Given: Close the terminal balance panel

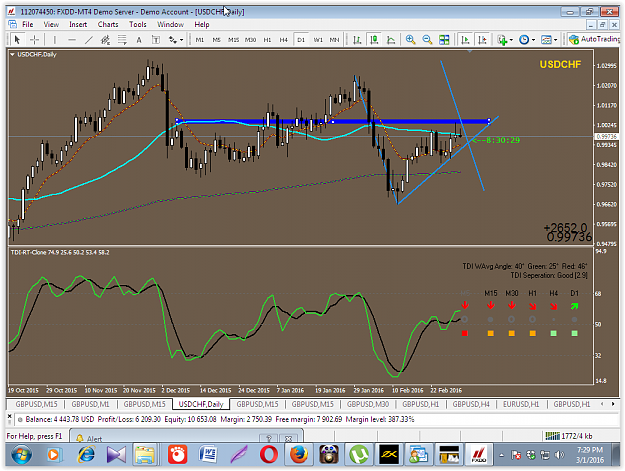Looking at the screenshot, I should (10, 416).
